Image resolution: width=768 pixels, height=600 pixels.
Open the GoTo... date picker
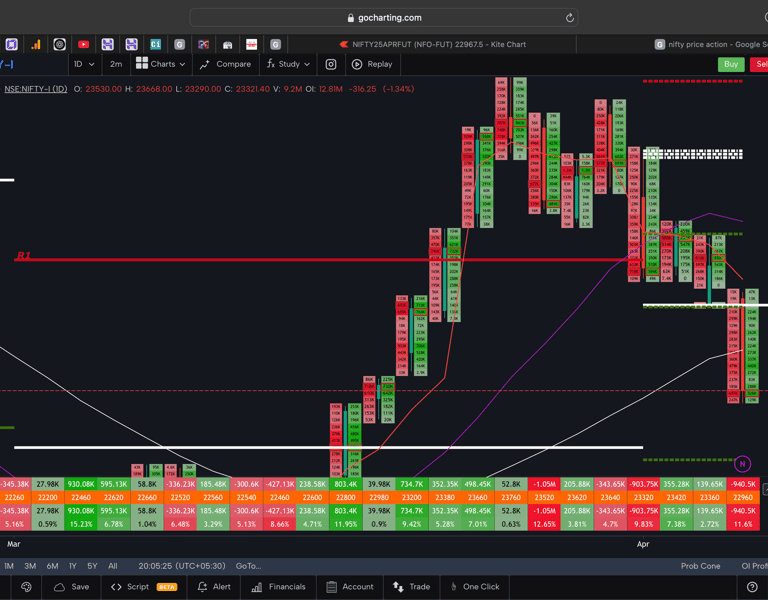pyautogui.click(x=248, y=566)
